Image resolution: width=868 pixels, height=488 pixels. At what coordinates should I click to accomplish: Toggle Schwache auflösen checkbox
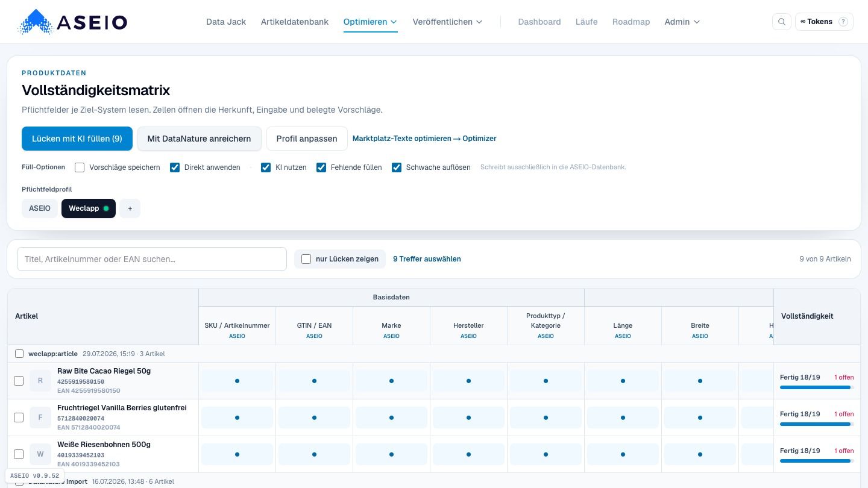pos(397,167)
